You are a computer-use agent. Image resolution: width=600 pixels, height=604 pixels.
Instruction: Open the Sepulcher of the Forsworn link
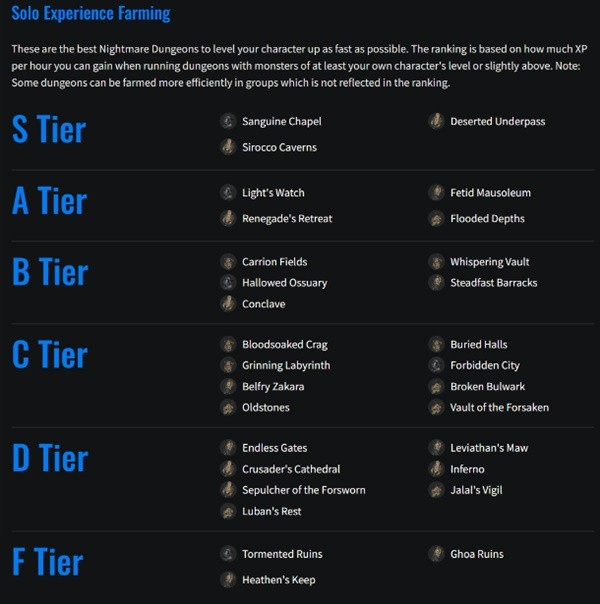tap(303, 490)
